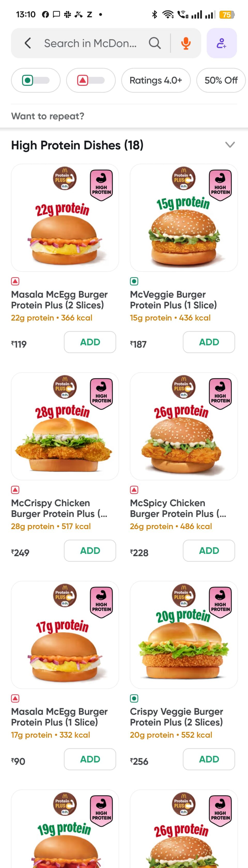The width and height of the screenshot is (248, 868).
Task: Expand the Want to repeat section
Action: [x=48, y=116]
